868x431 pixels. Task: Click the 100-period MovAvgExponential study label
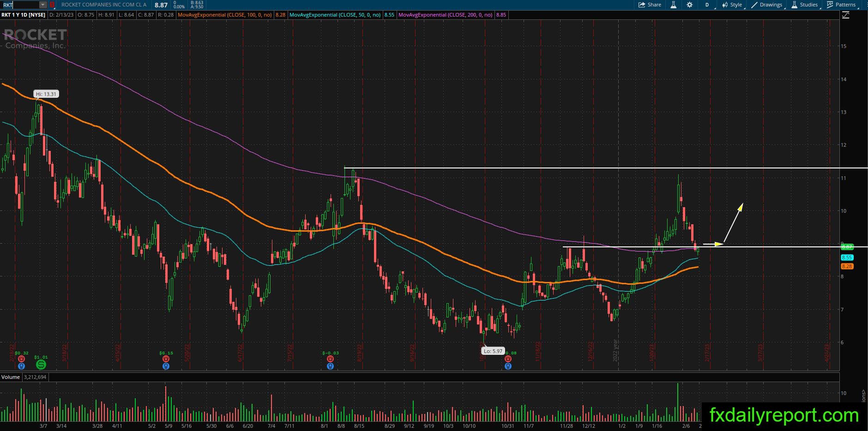[x=225, y=15]
